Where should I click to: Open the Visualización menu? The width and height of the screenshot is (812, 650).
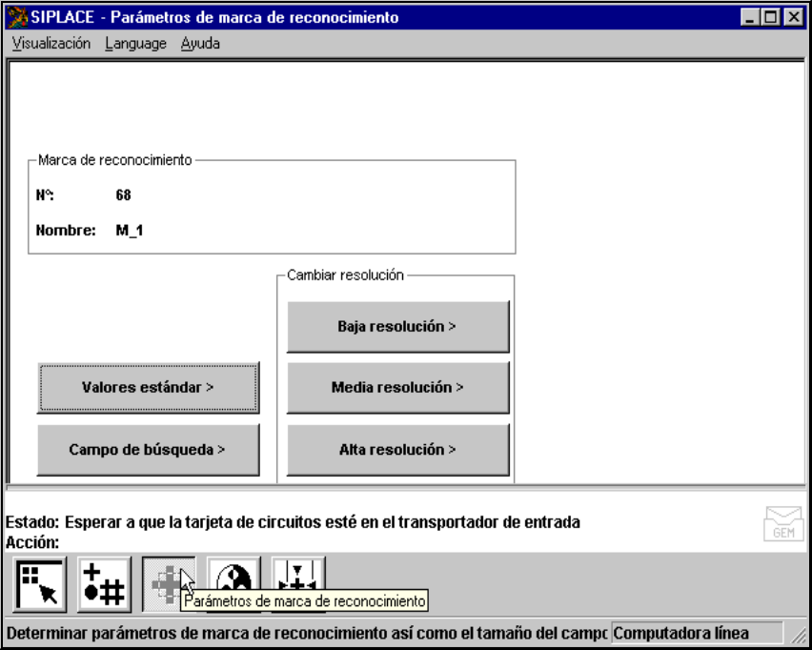click(51, 44)
